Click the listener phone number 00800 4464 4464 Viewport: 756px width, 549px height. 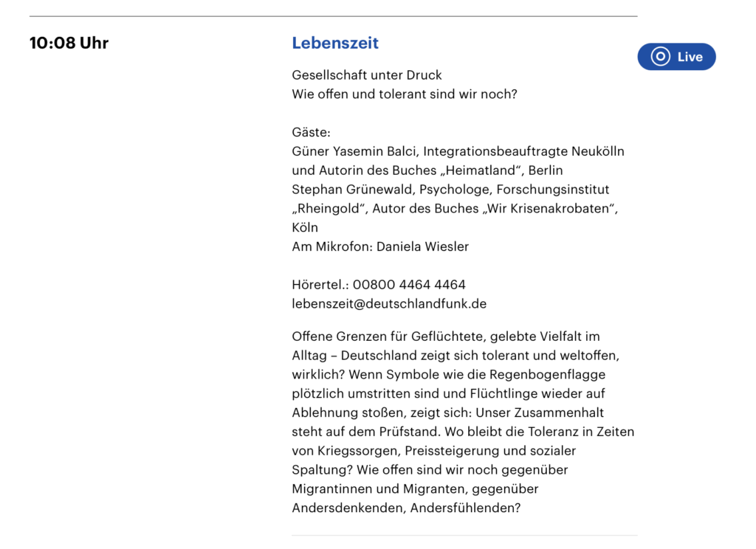(x=409, y=285)
